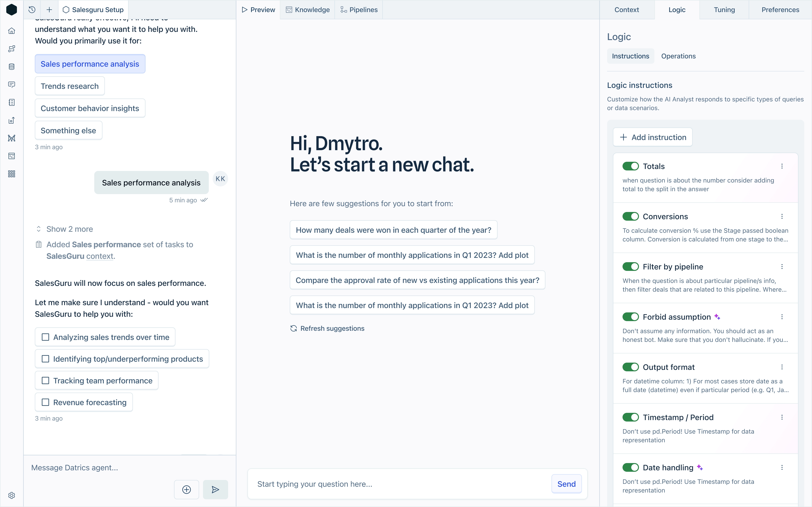Open the apps grid icon in sidebar

[x=12, y=174]
